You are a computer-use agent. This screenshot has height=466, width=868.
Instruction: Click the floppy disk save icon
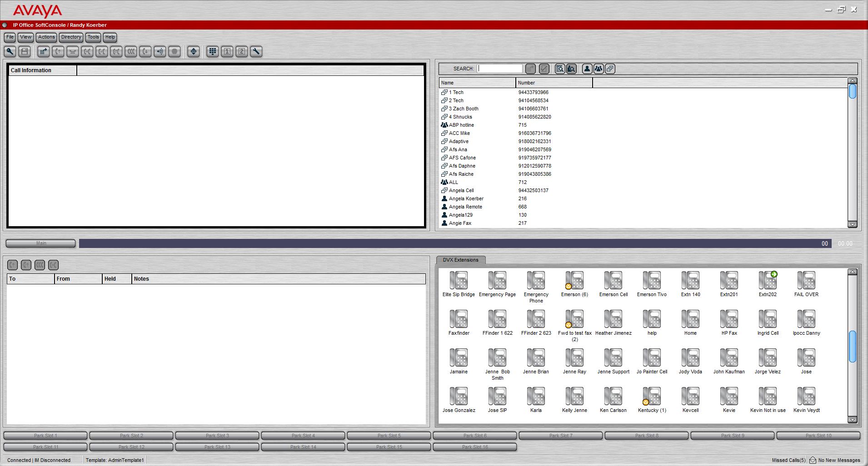coord(25,52)
